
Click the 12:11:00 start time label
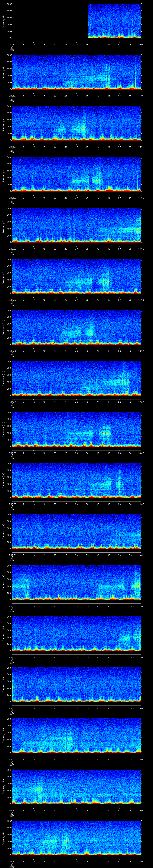tap(12, 147)
